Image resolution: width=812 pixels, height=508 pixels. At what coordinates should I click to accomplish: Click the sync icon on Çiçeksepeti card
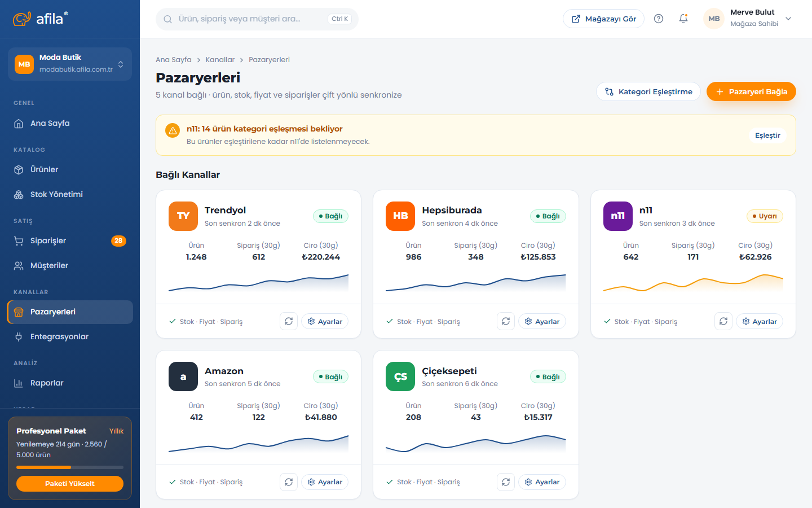click(506, 482)
